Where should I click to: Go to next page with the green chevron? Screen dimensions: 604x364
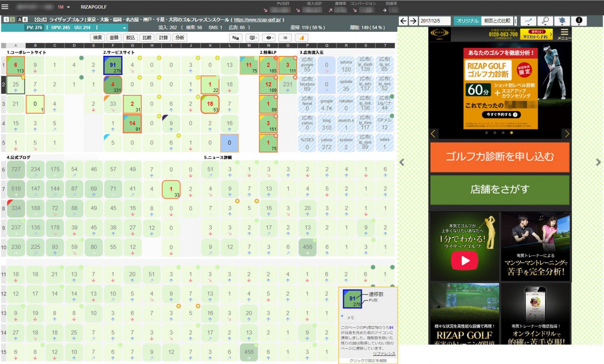tap(12, 20)
